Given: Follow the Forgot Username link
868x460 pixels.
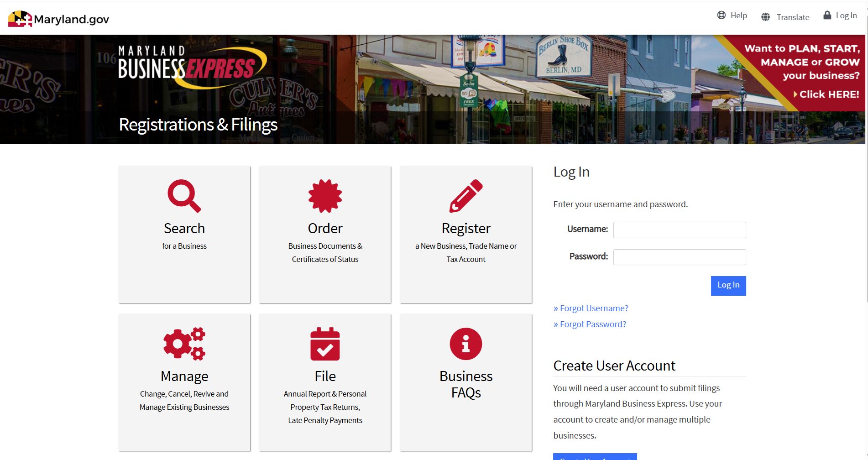Looking at the screenshot, I should click(x=594, y=308).
